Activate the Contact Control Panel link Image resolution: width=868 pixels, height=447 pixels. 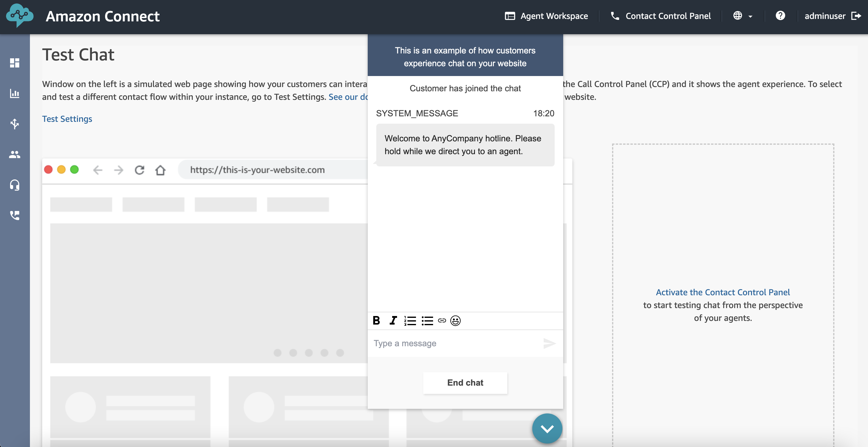[722, 292]
